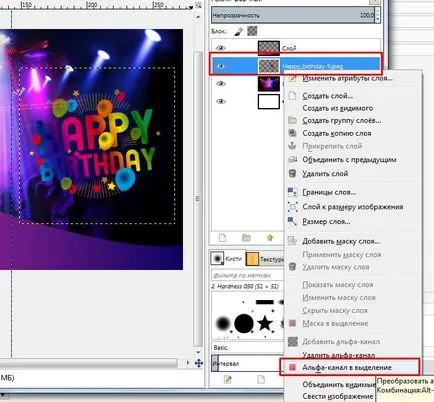Click the opacity value stepper arrows
434x402 pixels.
point(377,15)
